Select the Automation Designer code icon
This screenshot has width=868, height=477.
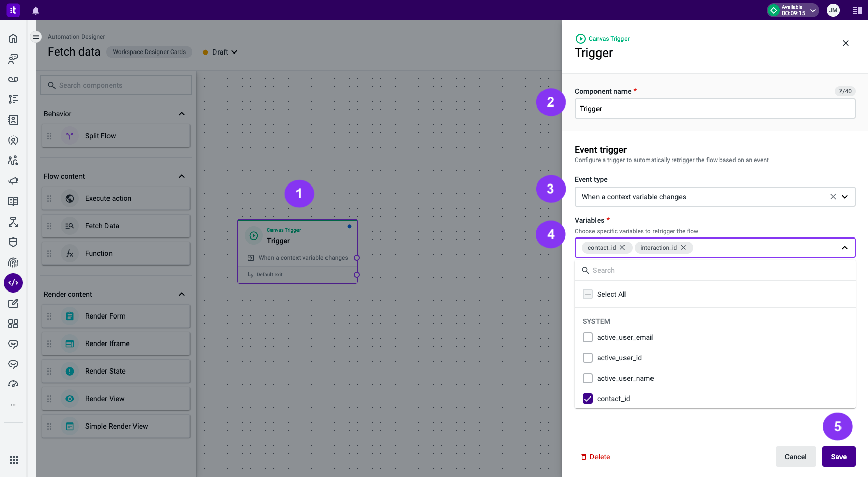pos(13,283)
